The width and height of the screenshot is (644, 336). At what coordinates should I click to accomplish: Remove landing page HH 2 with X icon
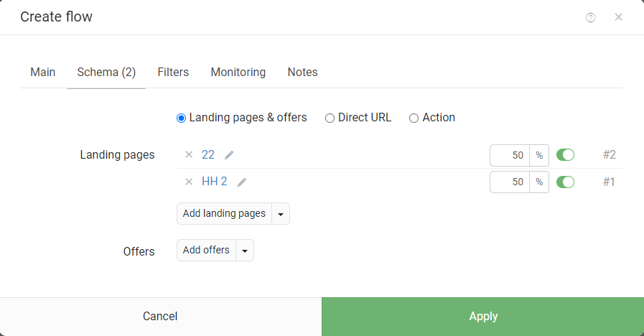click(189, 182)
